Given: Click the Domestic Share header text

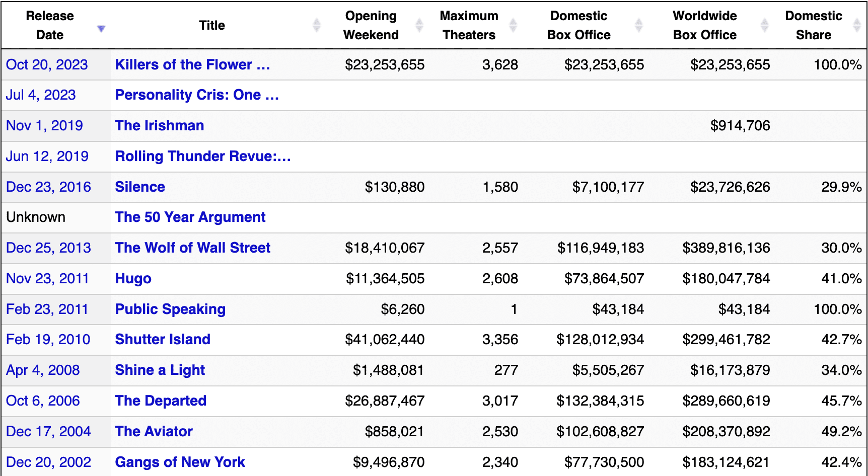Looking at the screenshot, I should coord(814,25).
